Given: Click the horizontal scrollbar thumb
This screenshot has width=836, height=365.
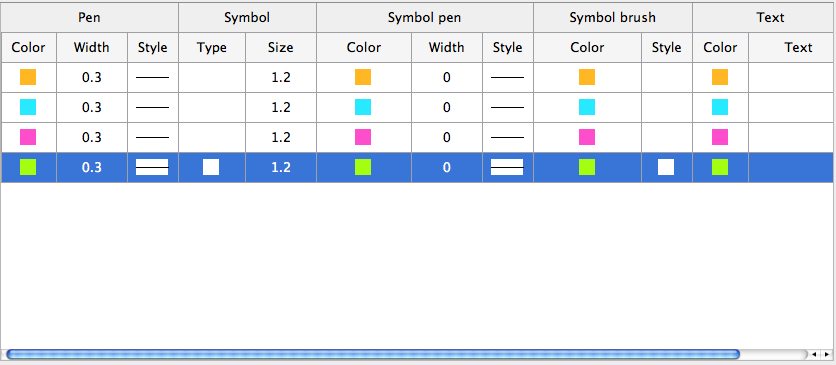Looking at the screenshot, I should tap(373, 354).
